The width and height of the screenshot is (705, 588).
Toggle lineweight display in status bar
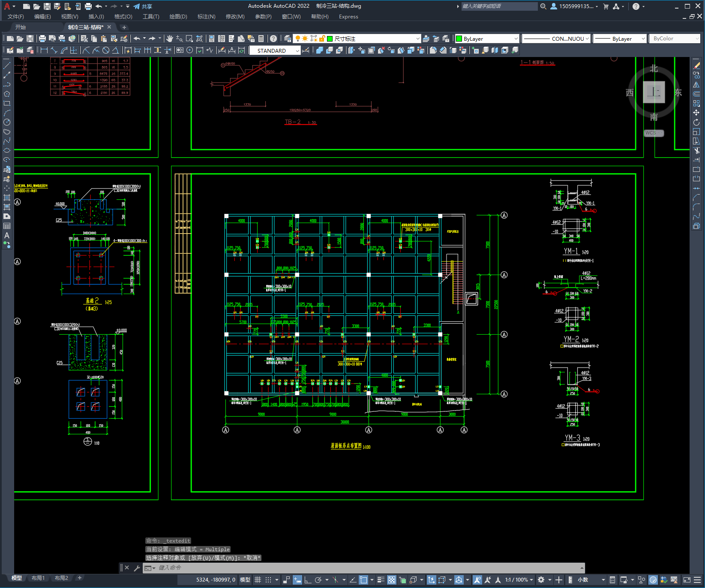pos(381,580)
